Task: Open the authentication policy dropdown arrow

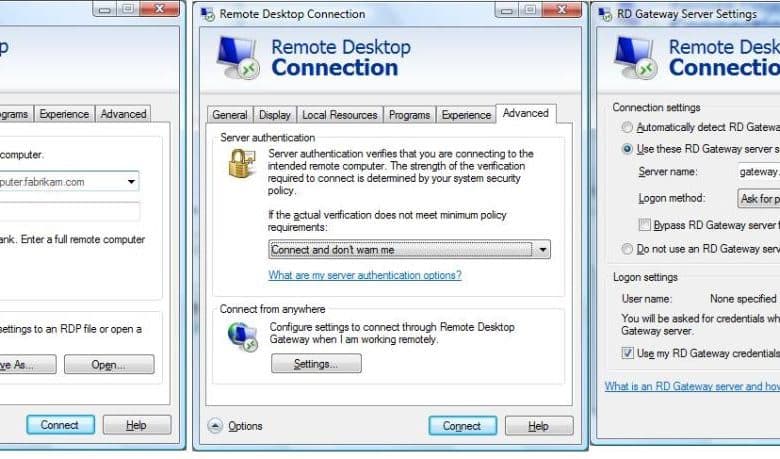Action: point(543,249)
